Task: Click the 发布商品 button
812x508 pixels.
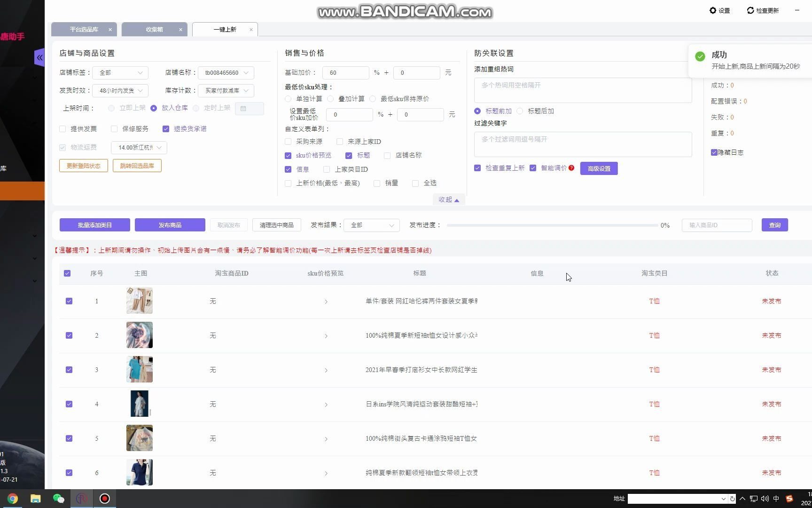Action: pos(170,225)
